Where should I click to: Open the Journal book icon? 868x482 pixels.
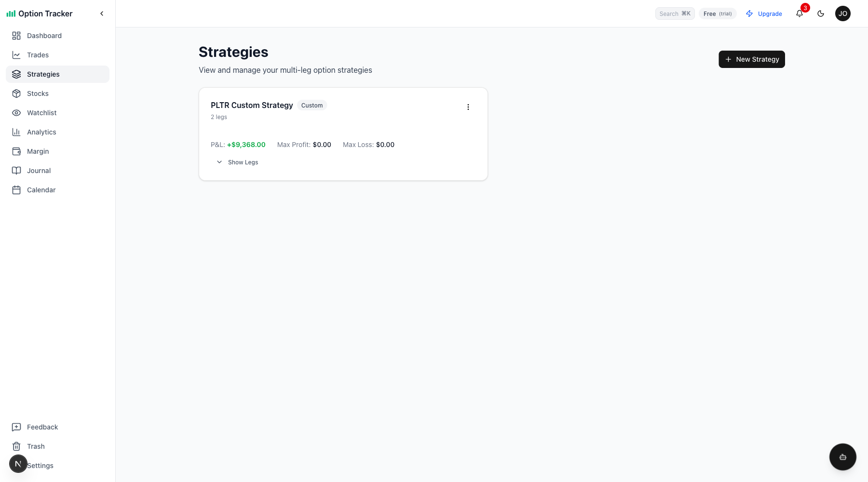click(x=16, y=170)
